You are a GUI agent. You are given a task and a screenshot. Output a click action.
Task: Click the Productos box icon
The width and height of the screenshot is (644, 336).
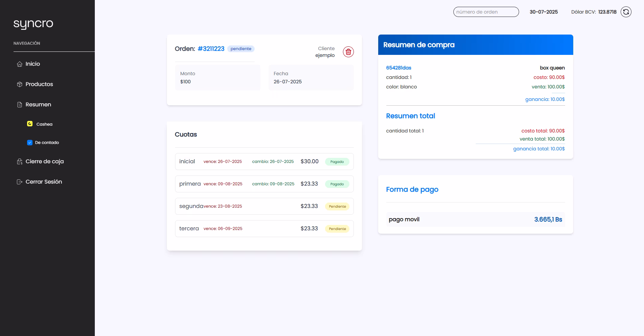pos(20,84)
